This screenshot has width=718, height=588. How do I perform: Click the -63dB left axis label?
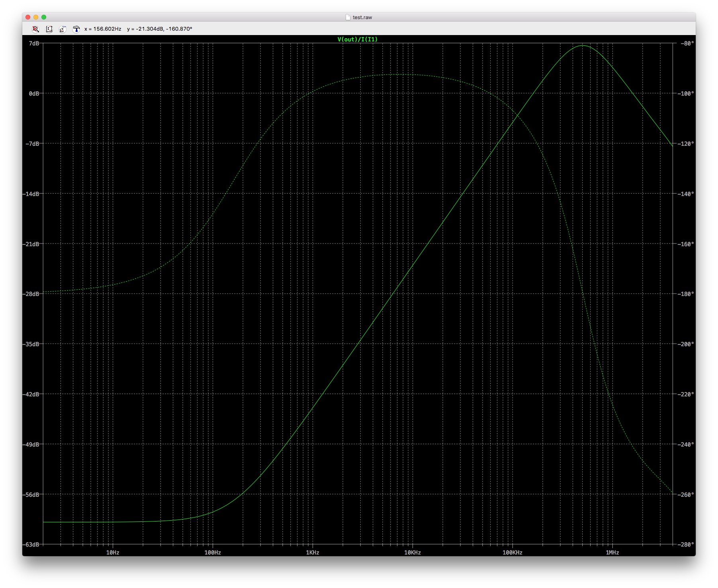31,545
